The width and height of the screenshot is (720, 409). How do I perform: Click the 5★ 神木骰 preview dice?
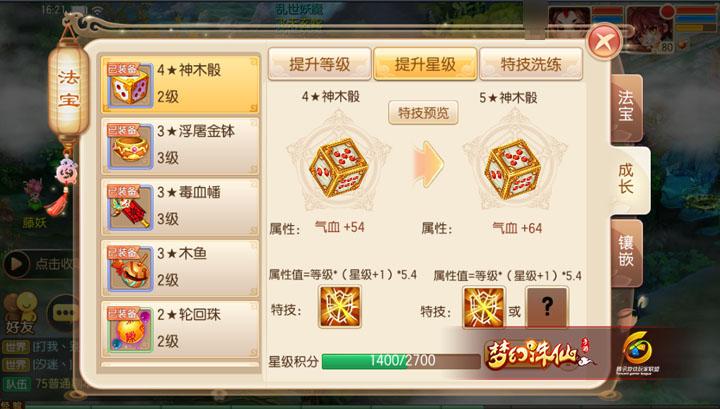[x=512, y=169]
